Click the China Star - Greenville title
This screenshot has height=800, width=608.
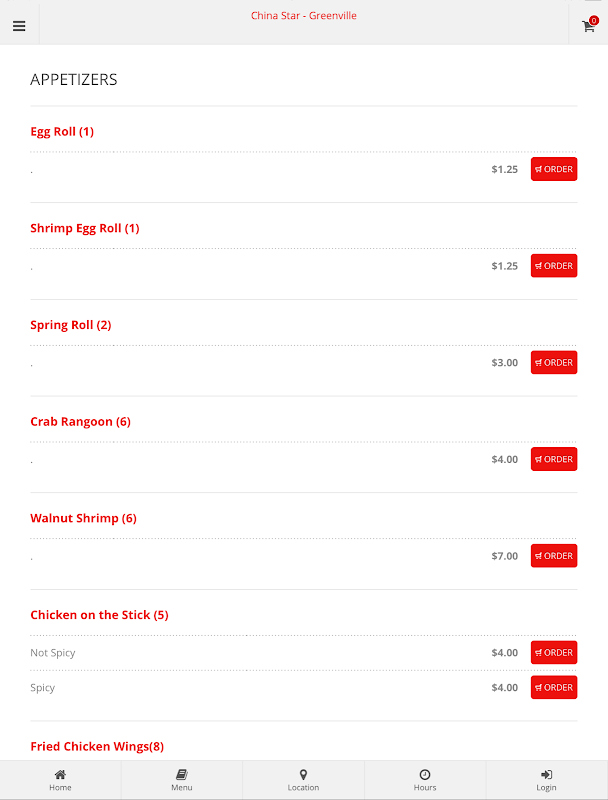[x=303, y=16]
